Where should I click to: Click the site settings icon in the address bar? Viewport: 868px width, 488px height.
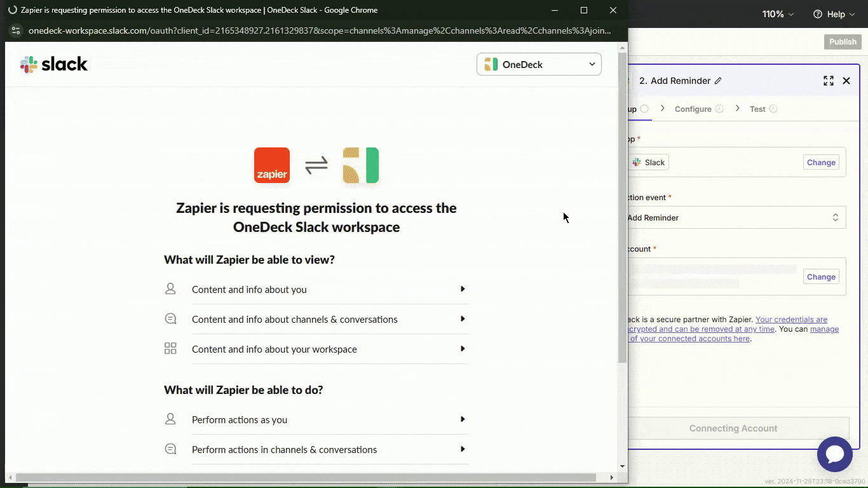tap(16, 30)
